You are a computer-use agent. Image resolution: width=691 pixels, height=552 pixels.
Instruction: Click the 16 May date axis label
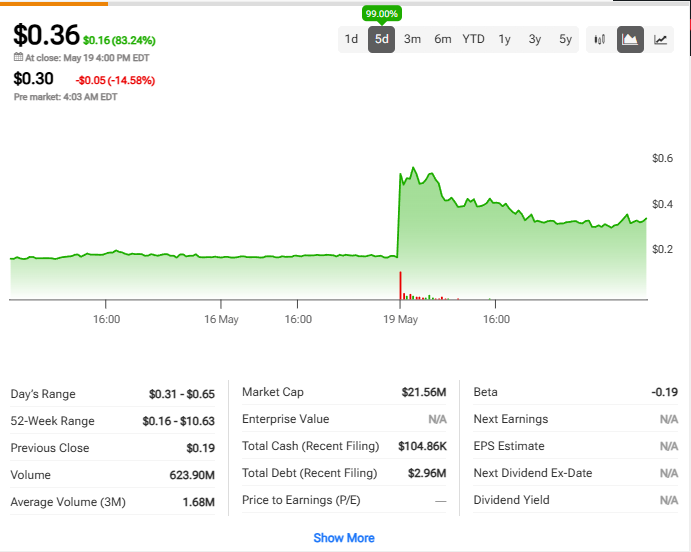point(221,320)
